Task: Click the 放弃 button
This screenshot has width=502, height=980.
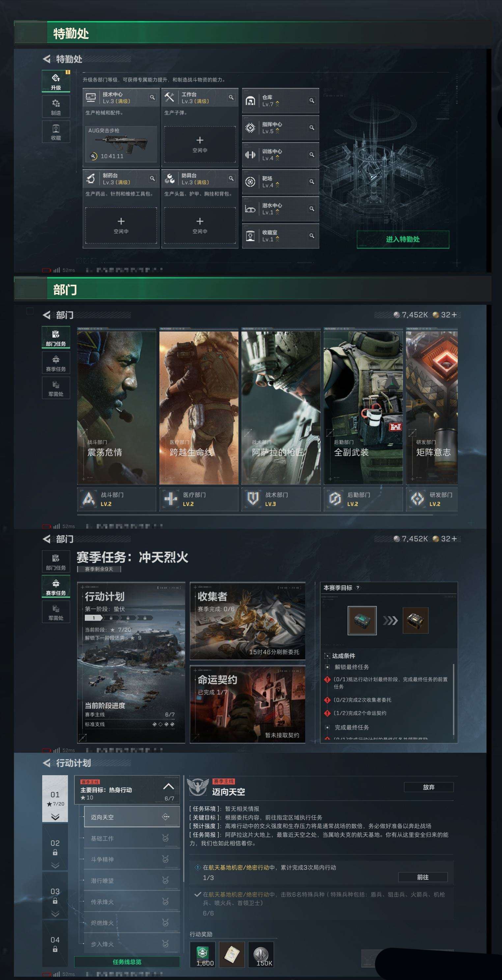Action: pos(429,787)
